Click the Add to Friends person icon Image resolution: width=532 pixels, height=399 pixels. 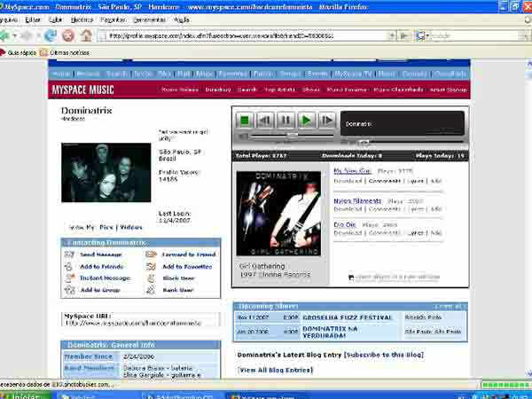(69, 266)
